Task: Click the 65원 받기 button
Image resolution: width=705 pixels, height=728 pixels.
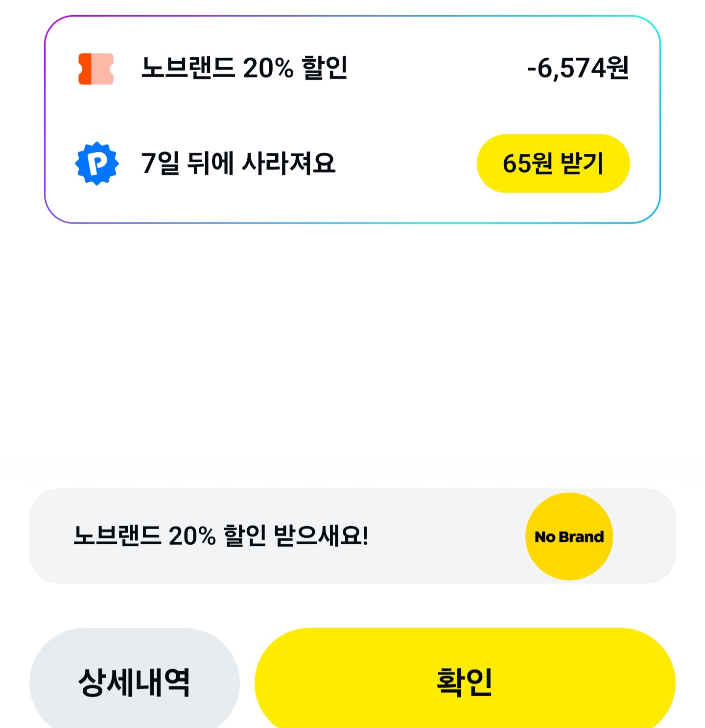Action: point(553,163)
